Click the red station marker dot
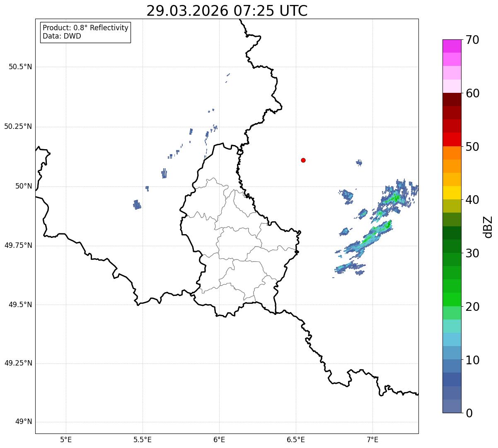 303,160
